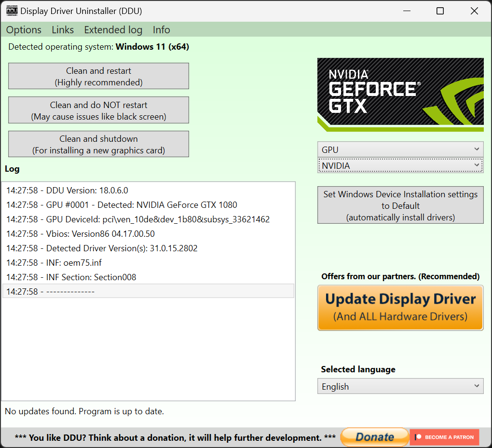Click the DDU app icon in title bar
The height and width of the screenshot is (448, 492).
click(x=12, y=11)
